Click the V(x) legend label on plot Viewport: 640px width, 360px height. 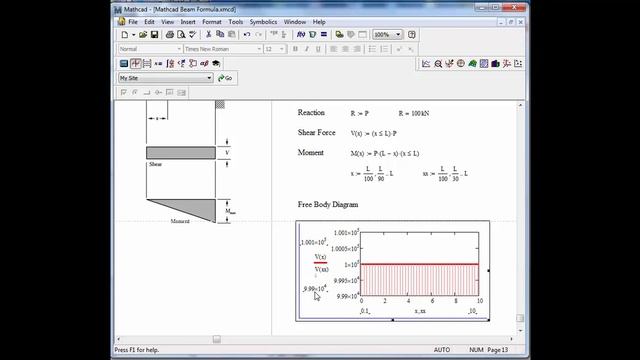320,257
